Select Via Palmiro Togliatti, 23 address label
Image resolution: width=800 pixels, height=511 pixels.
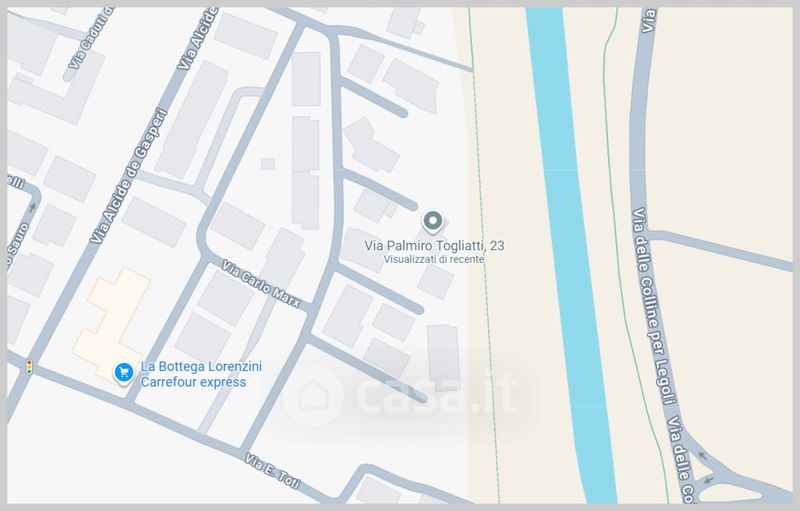(x=434, y=246)
